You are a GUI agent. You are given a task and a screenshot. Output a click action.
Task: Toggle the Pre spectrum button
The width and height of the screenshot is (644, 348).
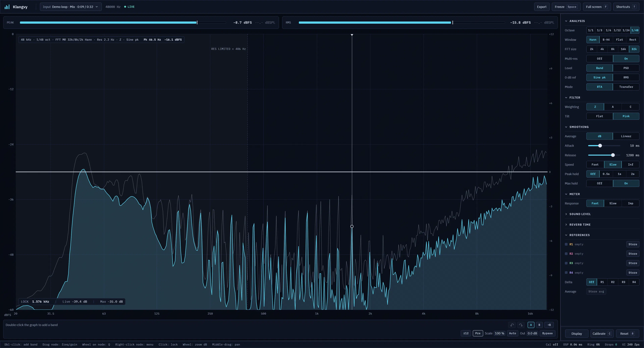tap(478, 333)
